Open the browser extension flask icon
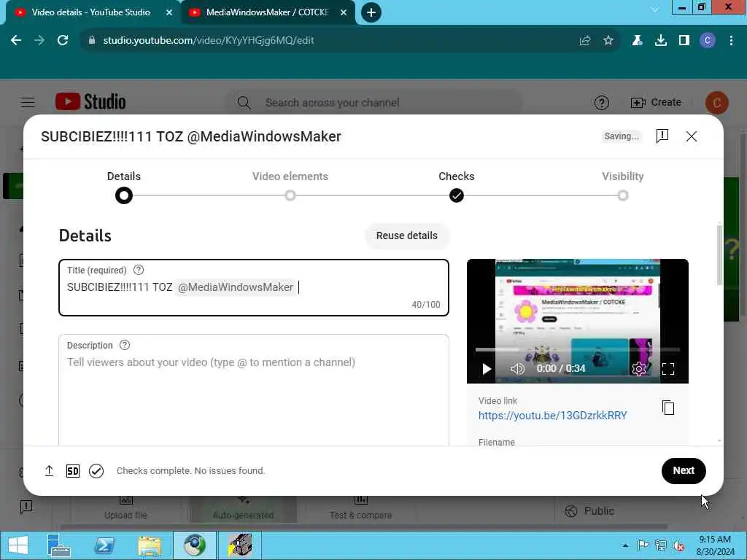Image resolution: width=747 pixels, height=560 pixels. click(x=637, y=41)
